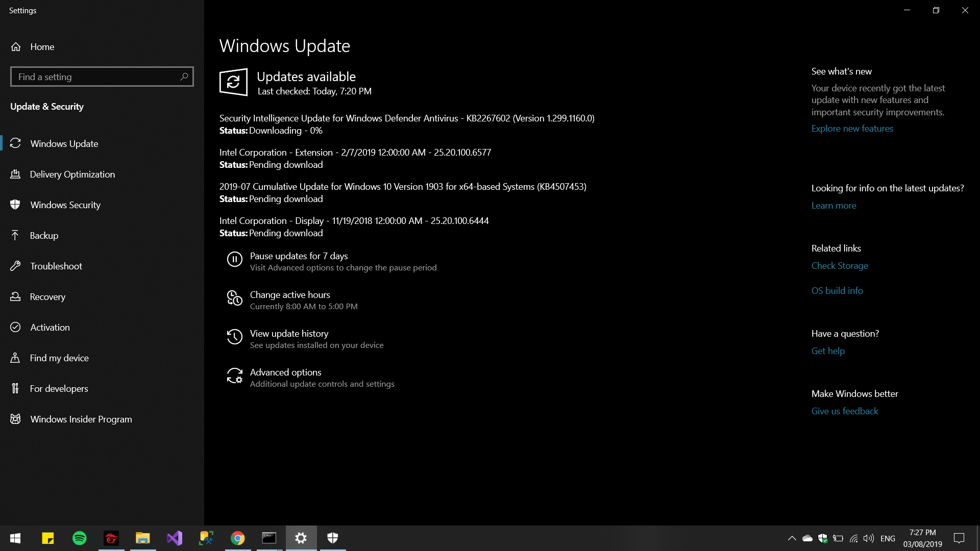This screenshot has height=551, width=980.
Task: Click the Find a setting search box
Action: coord(102,77)
